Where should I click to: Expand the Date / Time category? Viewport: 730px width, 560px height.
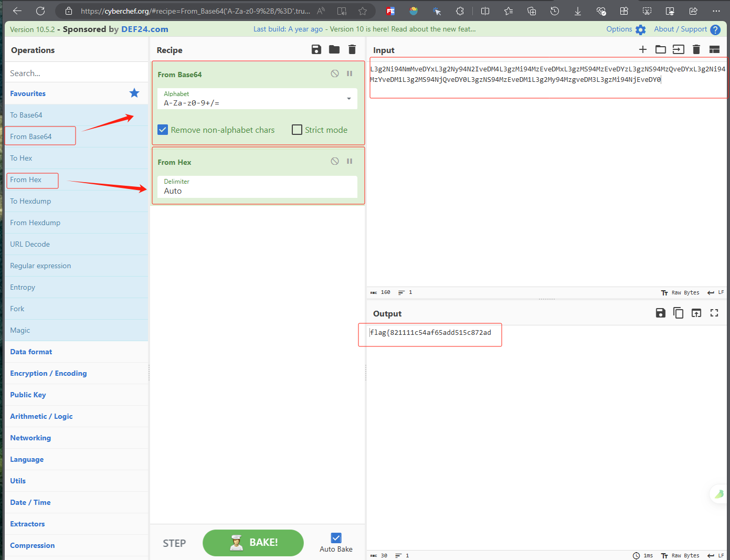point(77,502)
